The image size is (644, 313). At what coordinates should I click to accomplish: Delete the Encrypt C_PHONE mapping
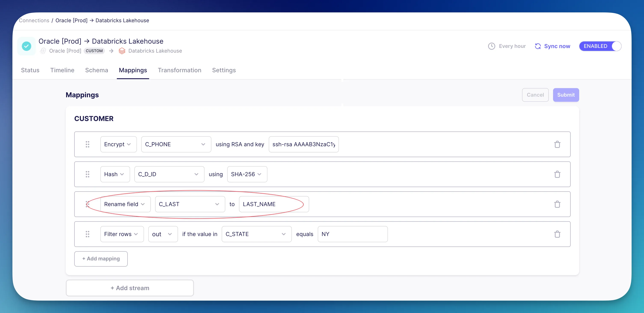(x=557, y=144)
